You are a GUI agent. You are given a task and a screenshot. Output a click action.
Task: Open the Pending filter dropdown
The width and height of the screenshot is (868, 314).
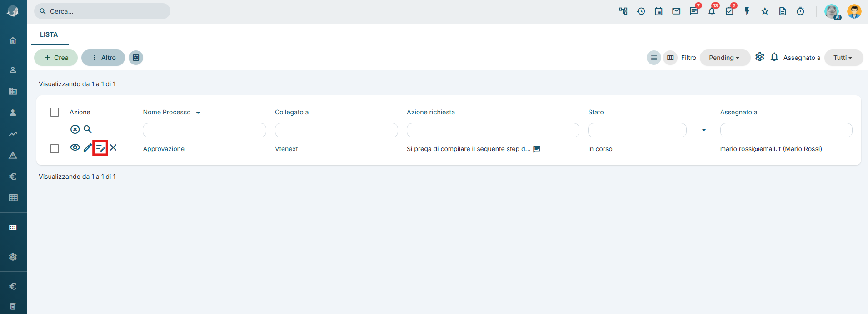(x=725, y=58)
